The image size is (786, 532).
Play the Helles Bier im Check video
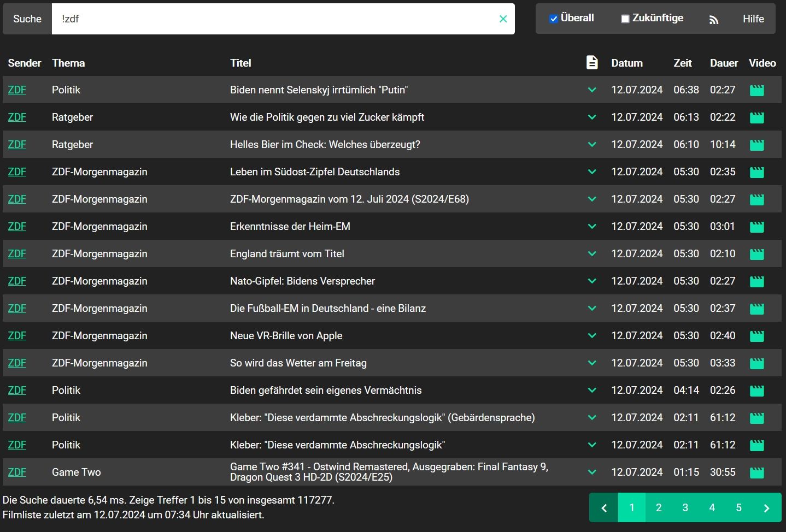[x=756, y=145]
